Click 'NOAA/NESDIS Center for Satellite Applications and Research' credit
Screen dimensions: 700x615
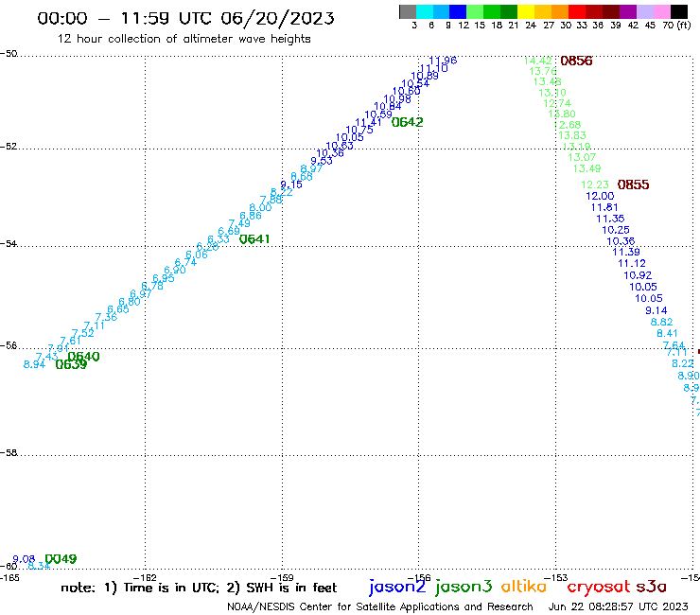[380, 606]
